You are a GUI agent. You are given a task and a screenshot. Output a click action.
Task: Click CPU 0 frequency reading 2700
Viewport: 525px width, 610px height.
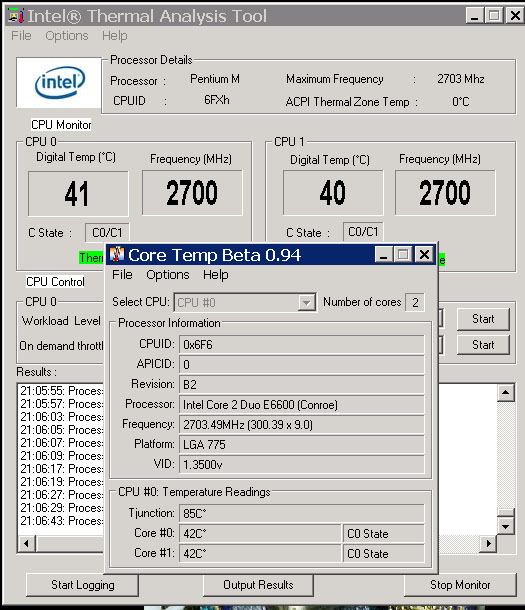pyautogui.click(x=192, y=193)
